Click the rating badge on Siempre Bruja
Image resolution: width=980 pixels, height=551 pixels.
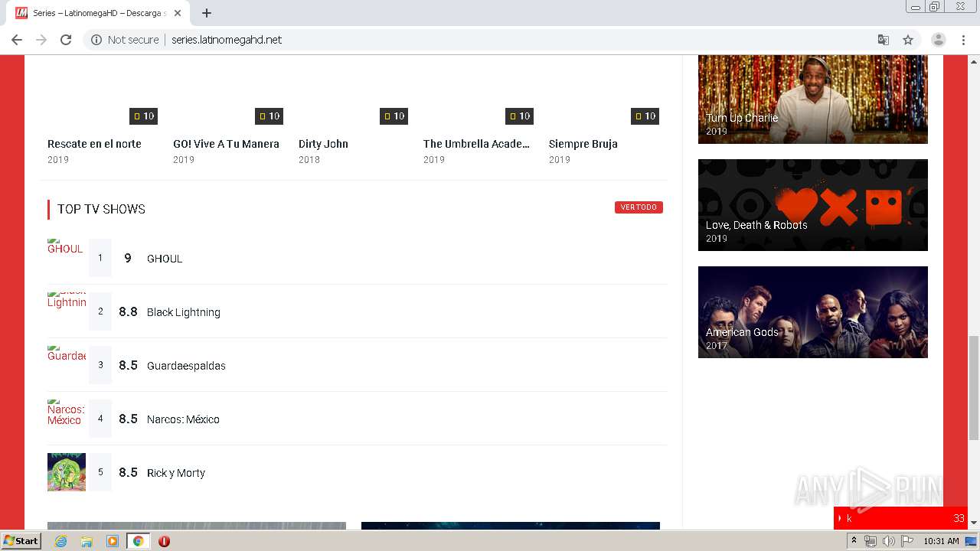[645, 116]
